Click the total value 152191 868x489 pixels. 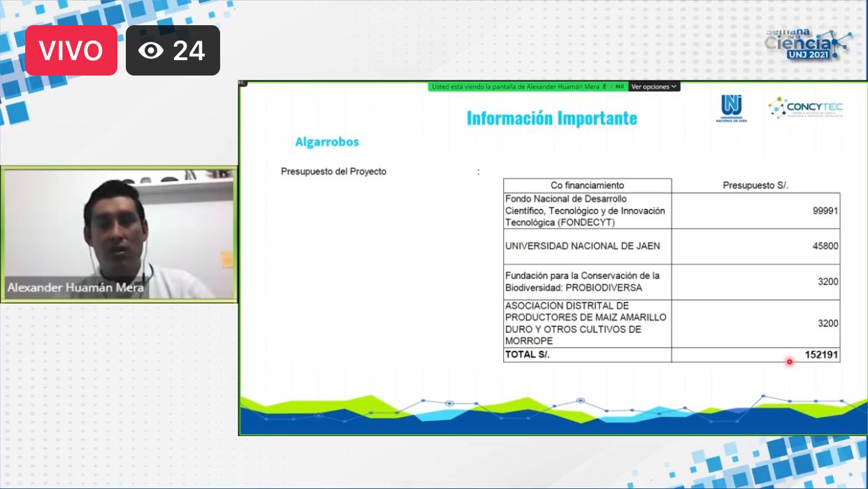[821, 355]
